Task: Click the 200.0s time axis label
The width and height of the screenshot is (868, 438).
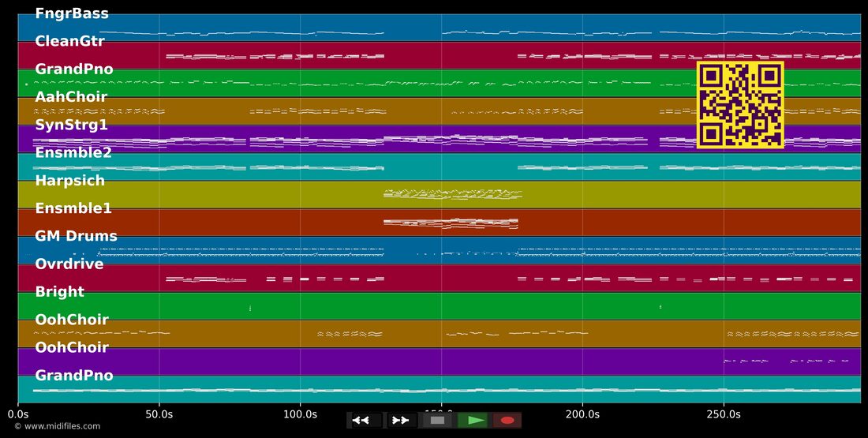Action: [x=583, y=414]
